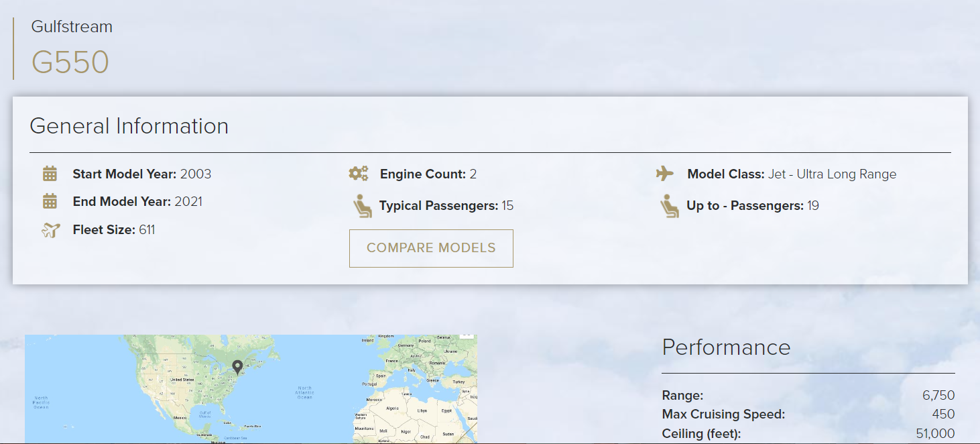980x444 pixels.
Task: Click the North Atlantic Ocean map label
Action: (305, 392)
